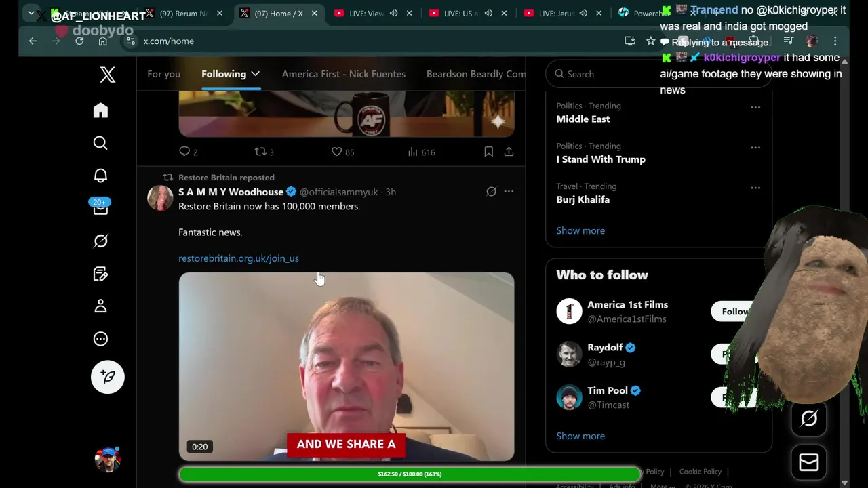868x488 pixels.
Task: Open account avatar at sidebar bottom
Action: (107, 459)
